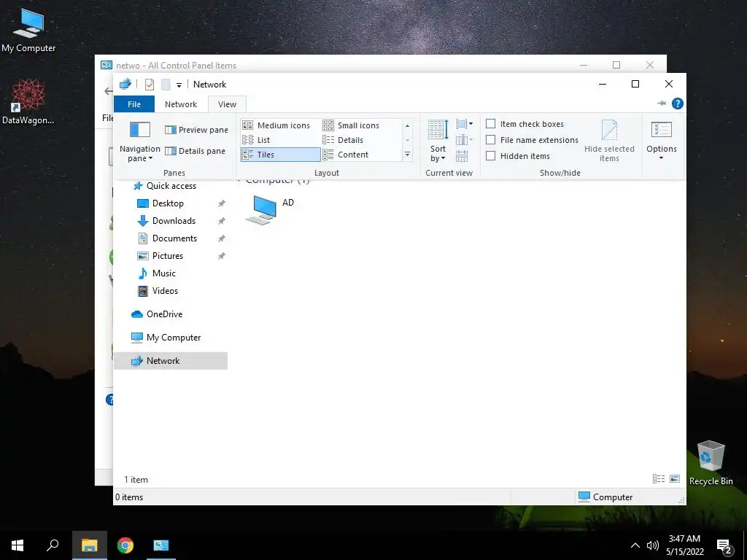Screen dimensions: 747x560
Task: Select OneDrive in navigation pane
Action: point(164,314)
